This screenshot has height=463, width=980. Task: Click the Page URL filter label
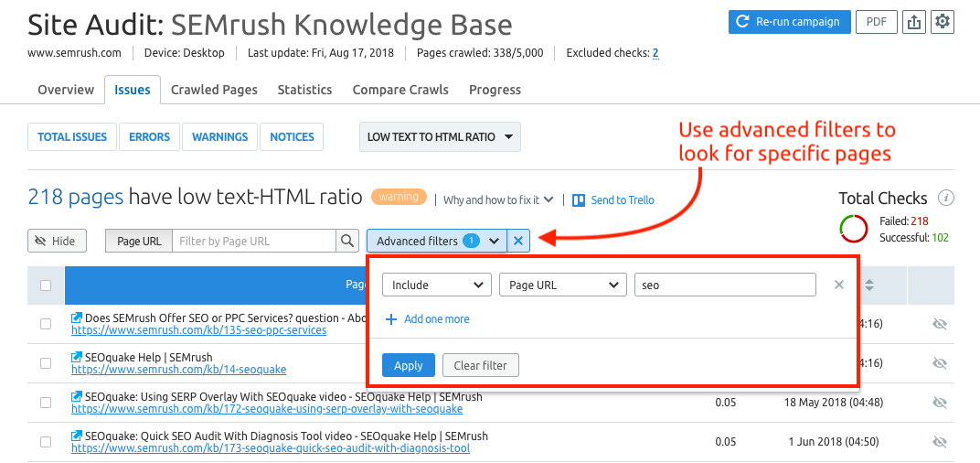tap(139, 241)
